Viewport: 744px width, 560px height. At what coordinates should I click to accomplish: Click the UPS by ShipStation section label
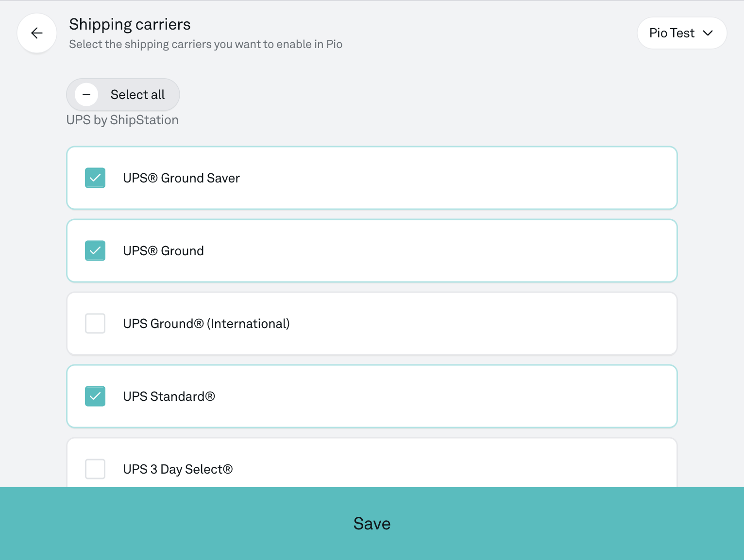click(x=122, y=120)
